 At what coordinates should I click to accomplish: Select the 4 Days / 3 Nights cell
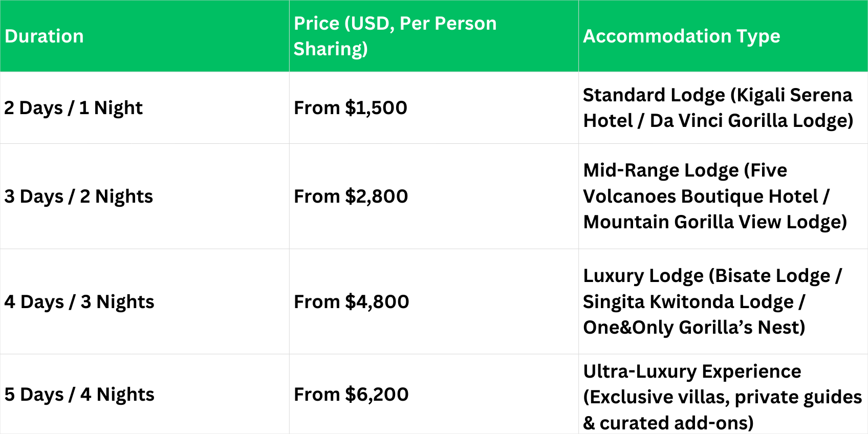(x=79, y=302)
